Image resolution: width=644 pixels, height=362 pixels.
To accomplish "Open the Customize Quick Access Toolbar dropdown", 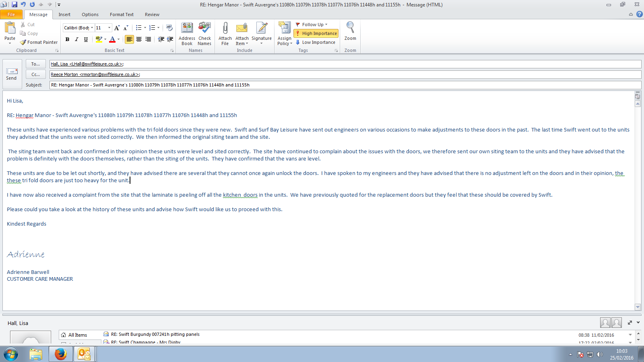I will click(x=59, y=5).
